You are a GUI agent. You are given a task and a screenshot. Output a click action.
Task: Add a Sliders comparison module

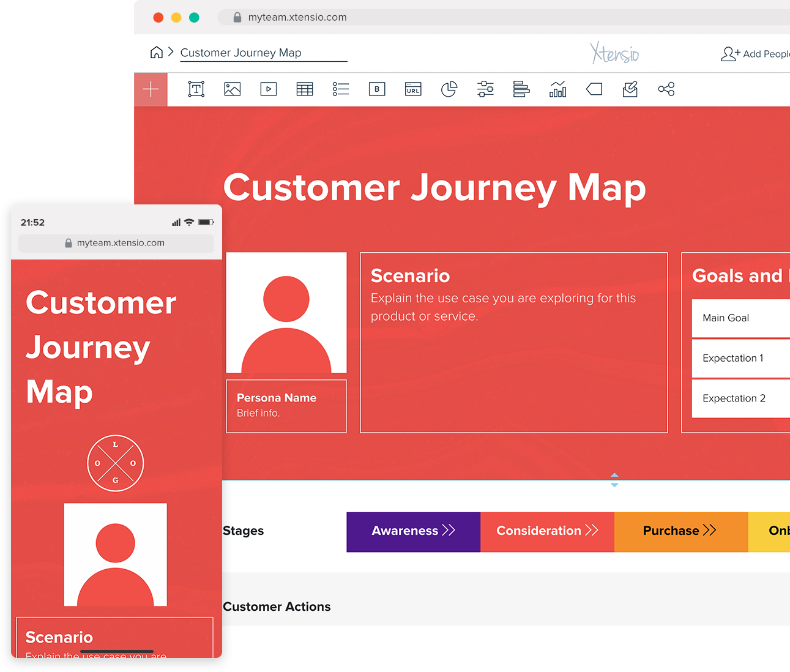[485, 89]
